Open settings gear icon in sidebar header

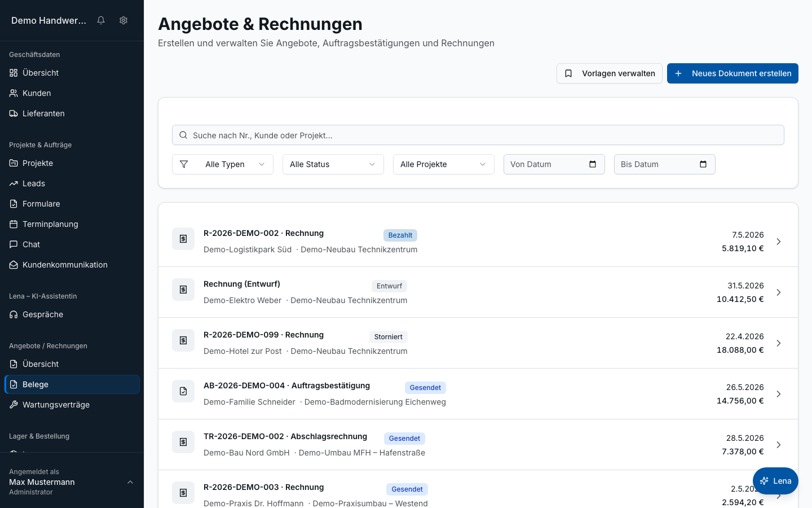click(x=123, y=20)
